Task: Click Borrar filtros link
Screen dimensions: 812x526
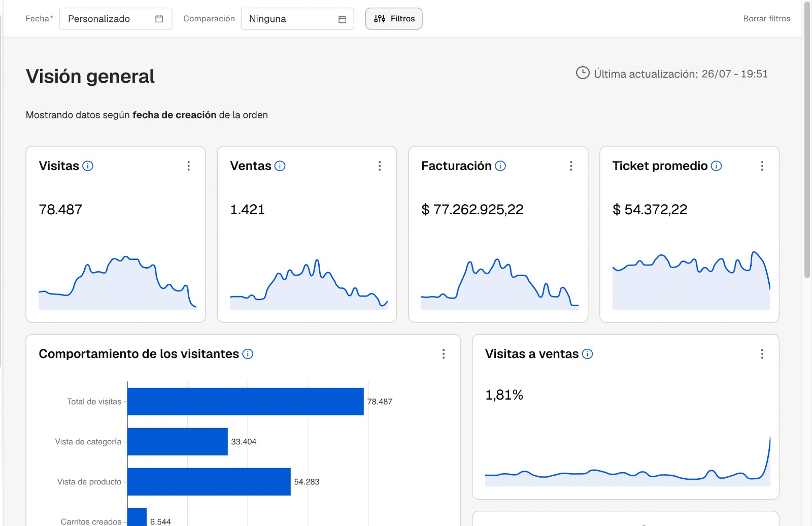Action: (x=767, y=19)
